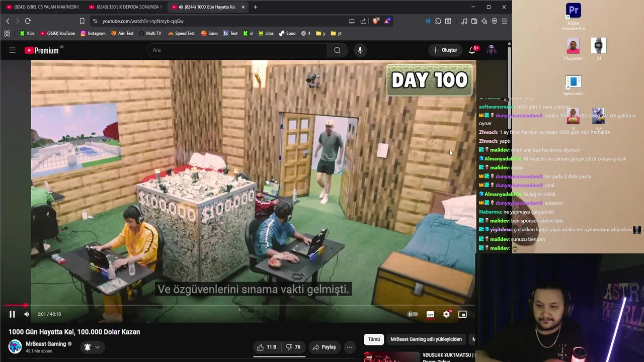Select the Mugoshot desktop file

(x=573, y=49)
